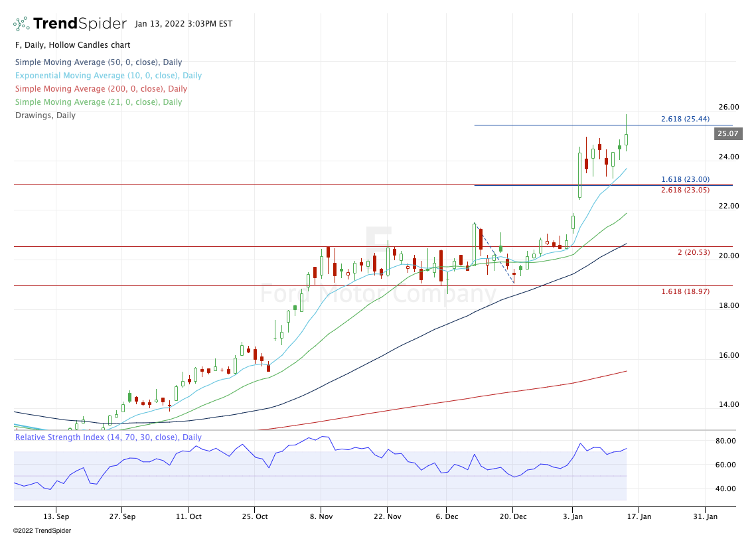Click the '6. Dec' date axis label
The width and height of the screenshot is (756, 537).
pos(447,516)
